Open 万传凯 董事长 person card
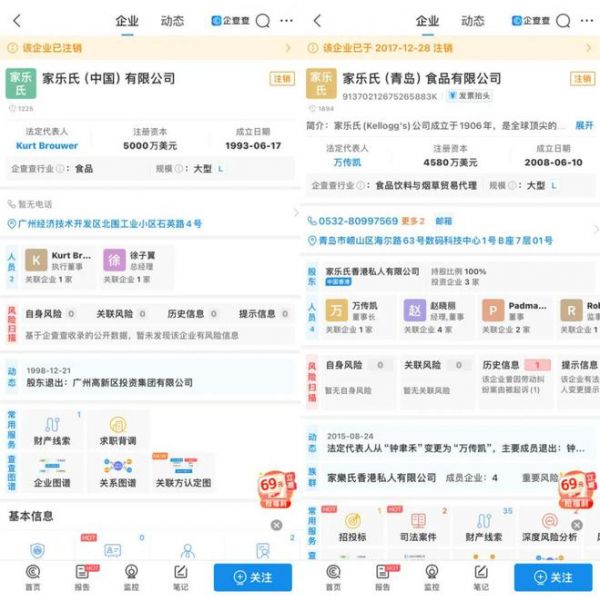Viewport: 600px width, 601px height. click(x=358, y=317)
